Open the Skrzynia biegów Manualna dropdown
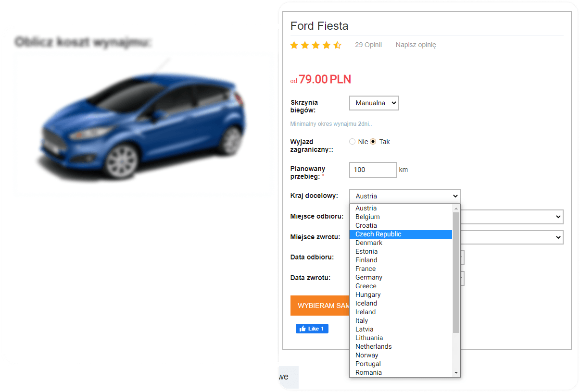This screenshot has height=392, width=580. click(374, 103)
